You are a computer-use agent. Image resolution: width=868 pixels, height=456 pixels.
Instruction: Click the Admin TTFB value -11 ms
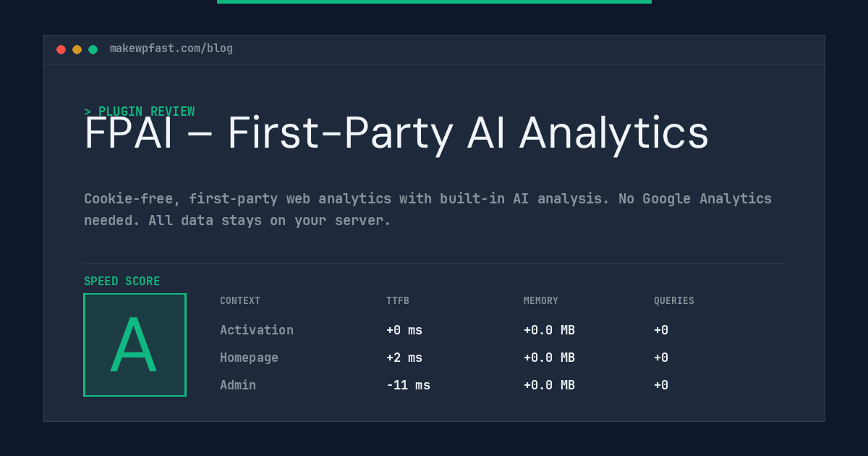point(408,385)
